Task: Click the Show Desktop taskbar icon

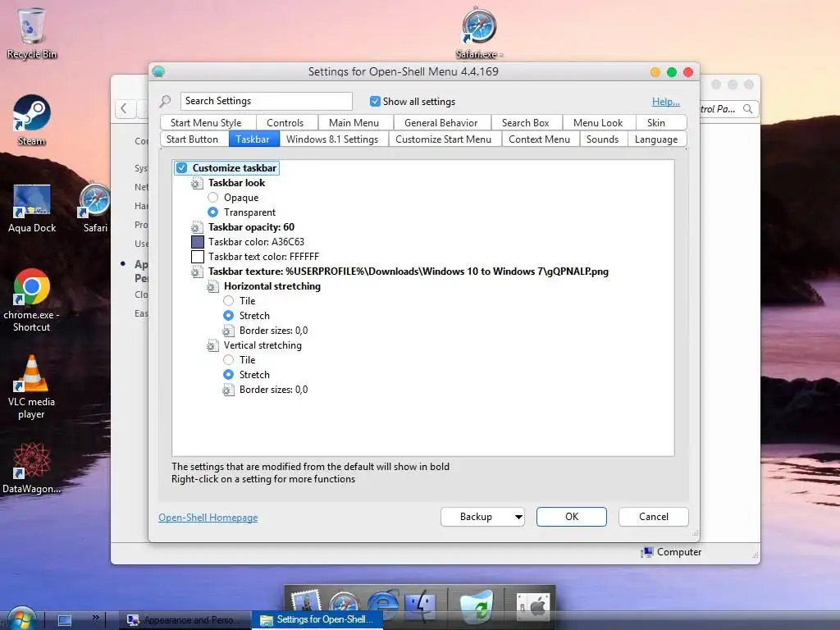Action: click(x=64, y=620)
